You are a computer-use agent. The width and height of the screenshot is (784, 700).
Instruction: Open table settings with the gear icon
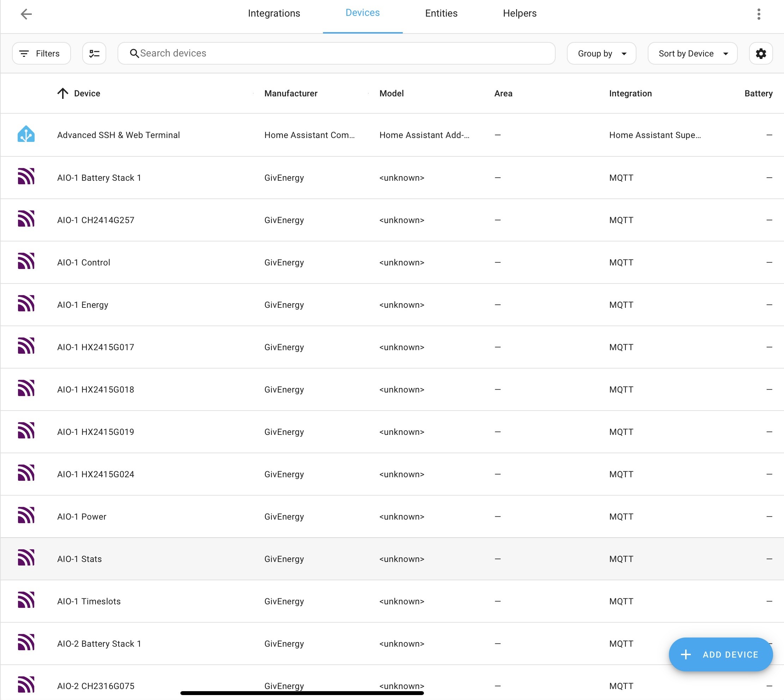761,53
